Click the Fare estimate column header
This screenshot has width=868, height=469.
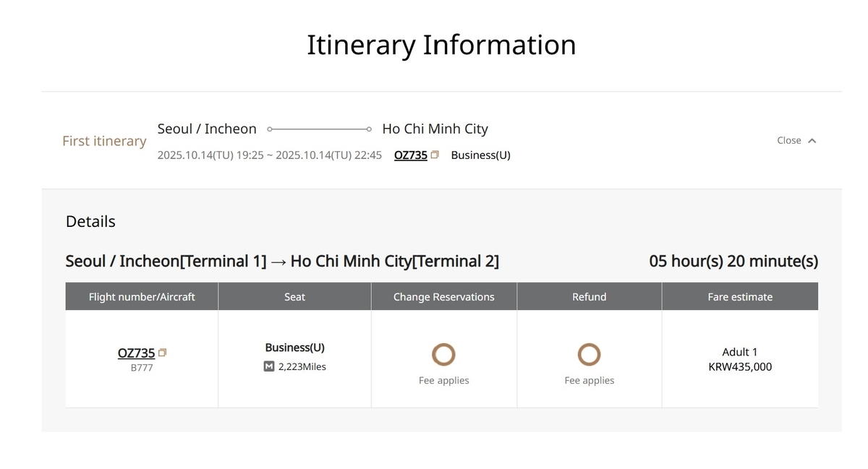pos(739,296)
